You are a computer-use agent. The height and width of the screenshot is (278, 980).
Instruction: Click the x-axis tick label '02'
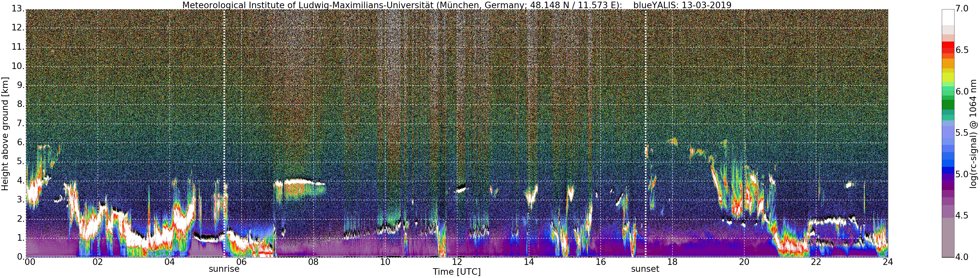(x=98, y=262)
